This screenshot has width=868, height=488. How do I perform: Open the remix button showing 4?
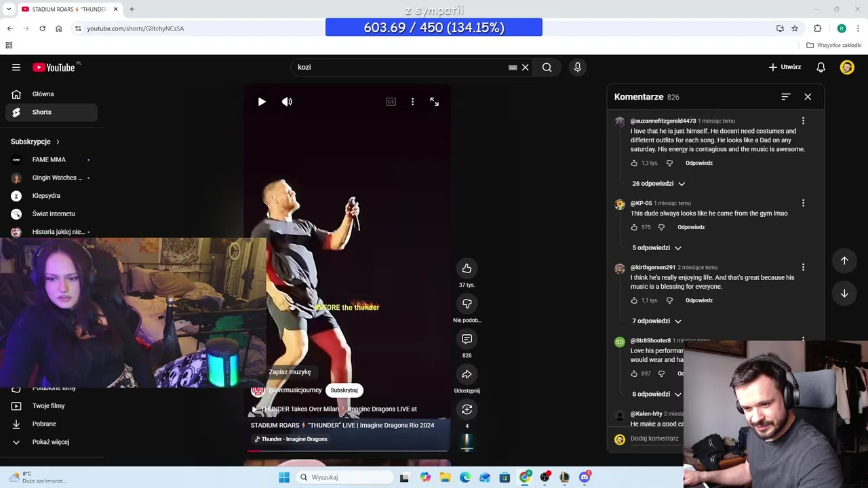tap(467, 409)
